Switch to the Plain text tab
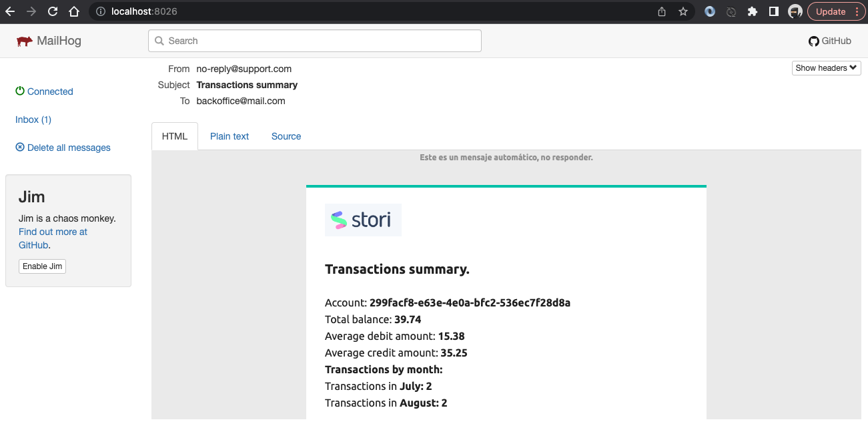 pos(229,136)
